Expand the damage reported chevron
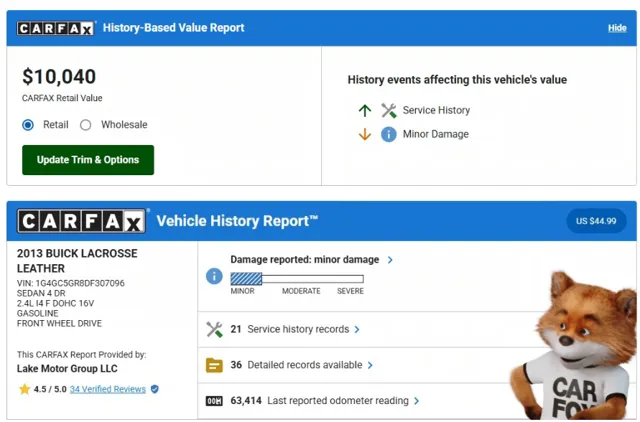 [390, 260]
